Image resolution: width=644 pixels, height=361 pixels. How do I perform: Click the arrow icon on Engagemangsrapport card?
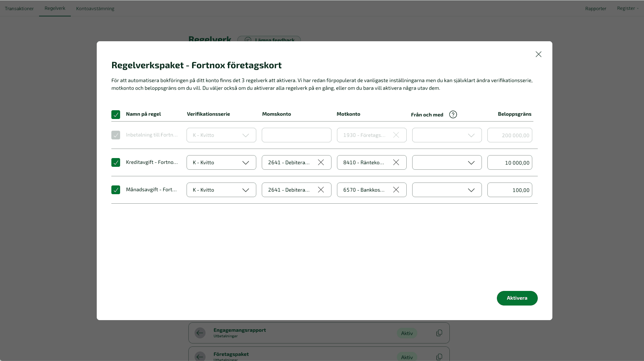pyautogui.click(x=200, y=333)
